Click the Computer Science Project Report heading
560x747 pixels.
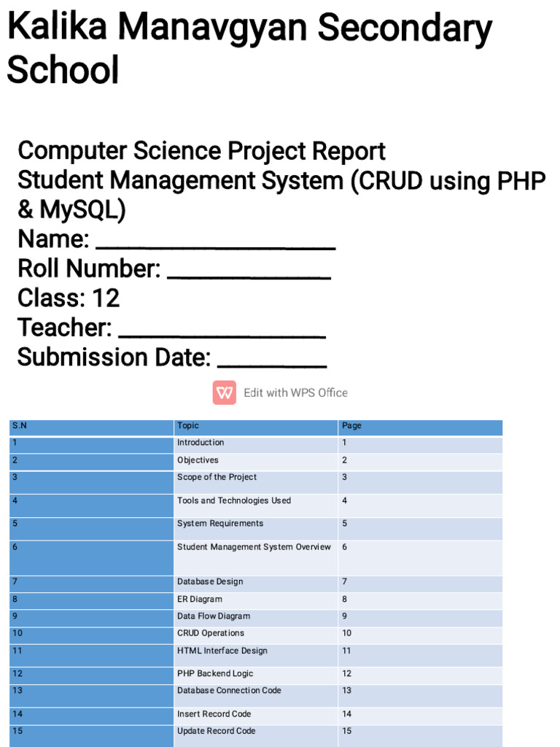point(201,150)
